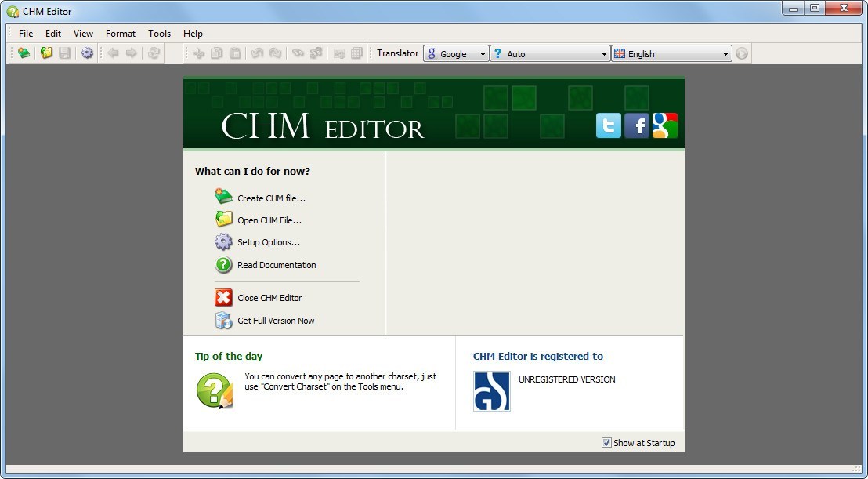Open the Edit menu
This screenshot has height=479, width=868.
pos(53,33)
